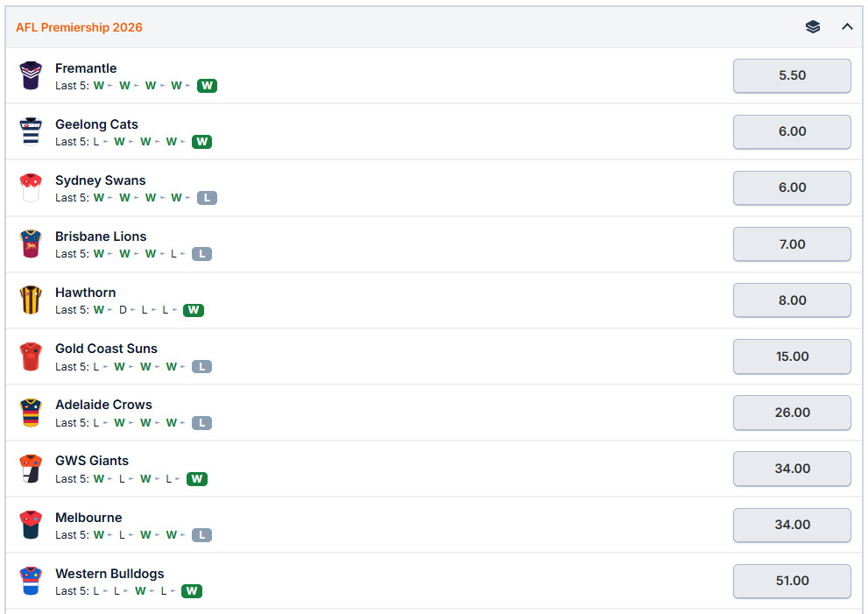This screenshot has width=868, height=614.
Task: Click the Western Bulldogs jersey icon
Action: click(x=31, y=580)
